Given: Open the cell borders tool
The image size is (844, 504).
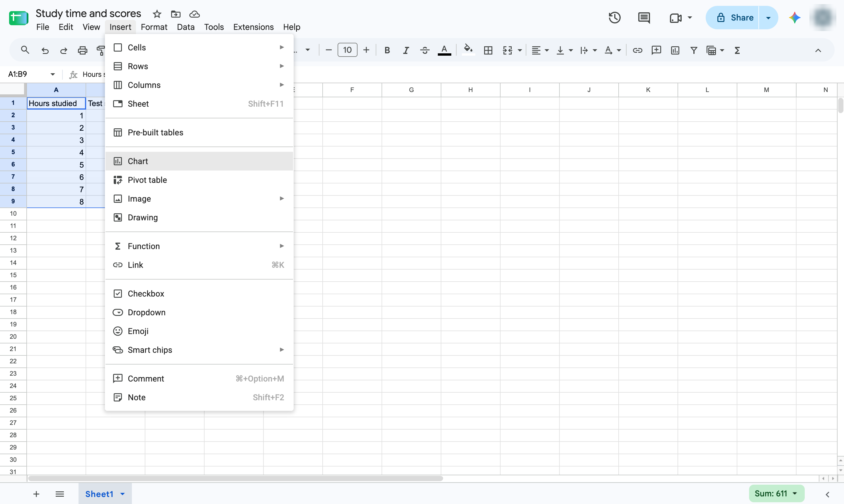Looking at the screenshot, I should coord(488,50).
